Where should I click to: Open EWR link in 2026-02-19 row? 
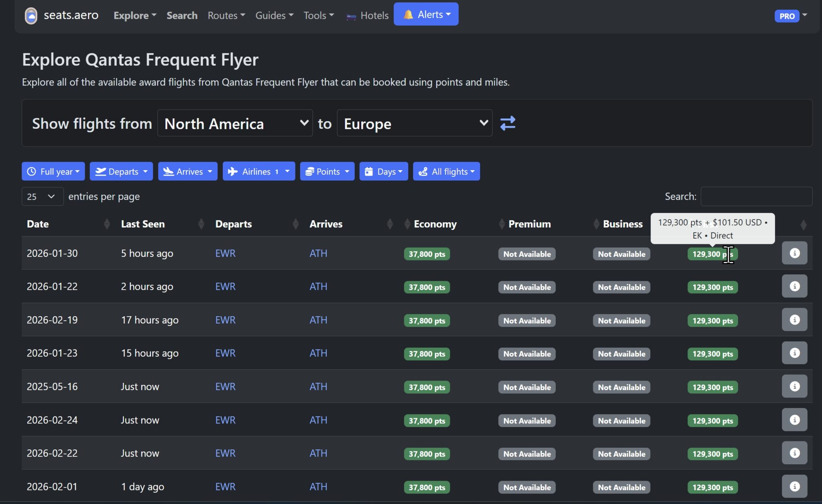[x=225, y=320]
